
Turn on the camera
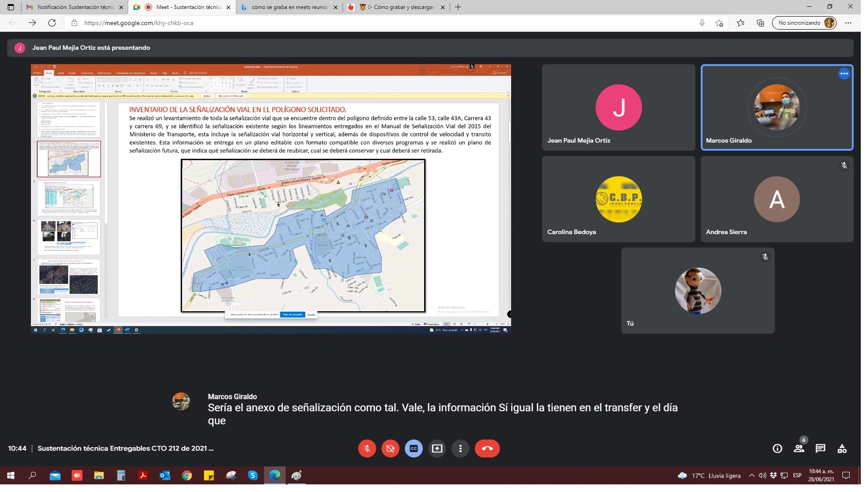click(x=391, y=448)
